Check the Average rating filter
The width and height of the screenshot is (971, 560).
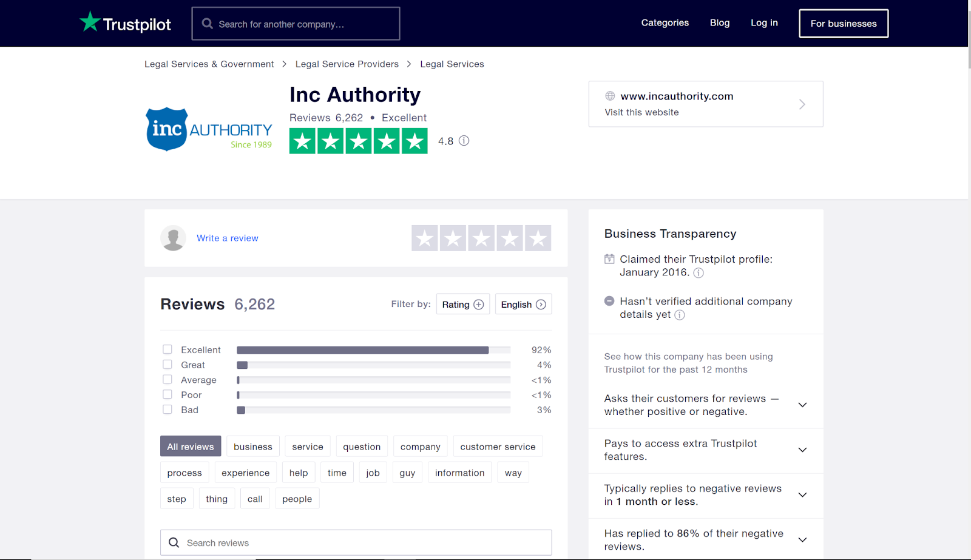click(167, 379)
